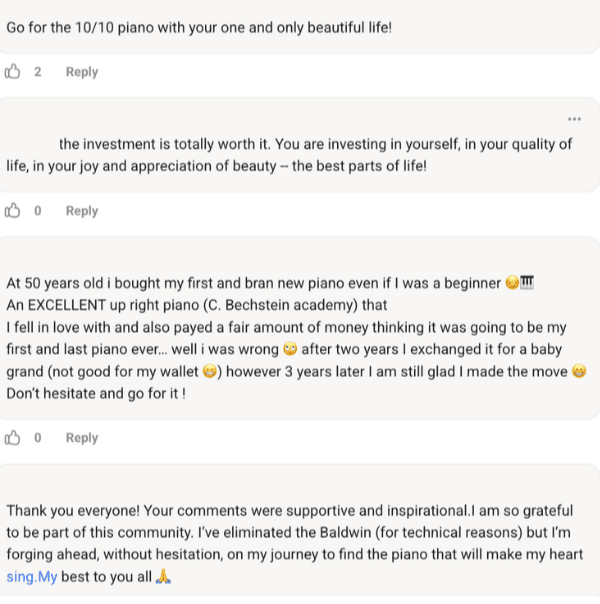Image resolution: width=600 pixels, height=604 pixels.
Task: Click the praying hands emoji after "you all"
Action: click(x=163, y=576)
